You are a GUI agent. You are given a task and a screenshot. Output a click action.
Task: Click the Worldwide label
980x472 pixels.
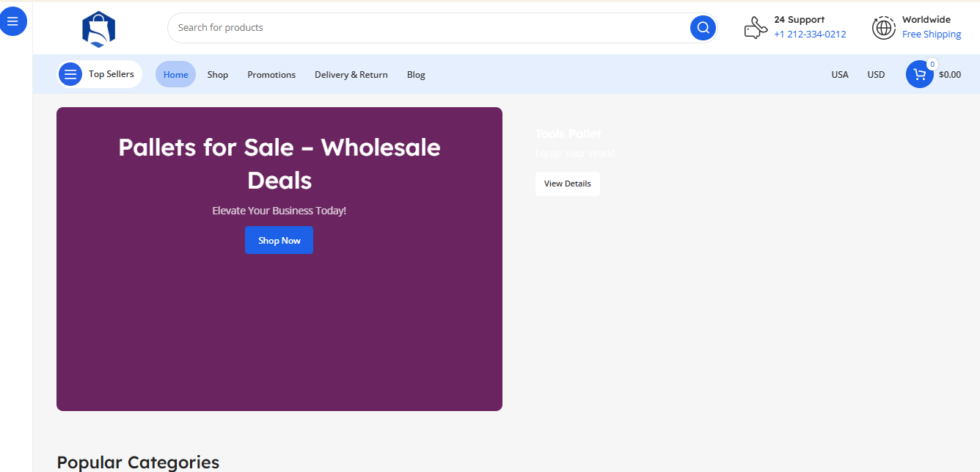926,20
